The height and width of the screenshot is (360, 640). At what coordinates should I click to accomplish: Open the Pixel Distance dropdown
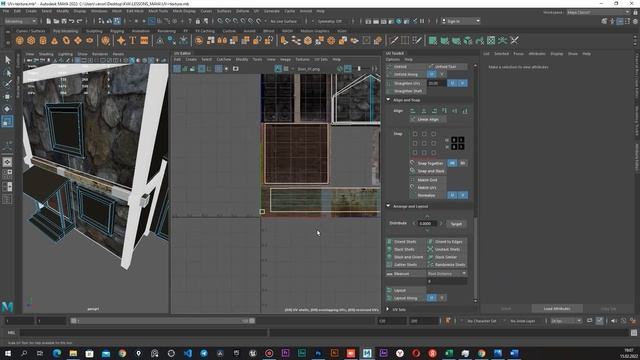click(447, 273)
